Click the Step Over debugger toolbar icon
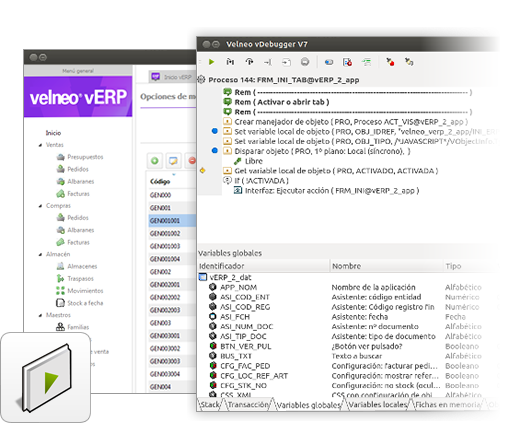This screenshot has width=528, height=424. point(249,62)
